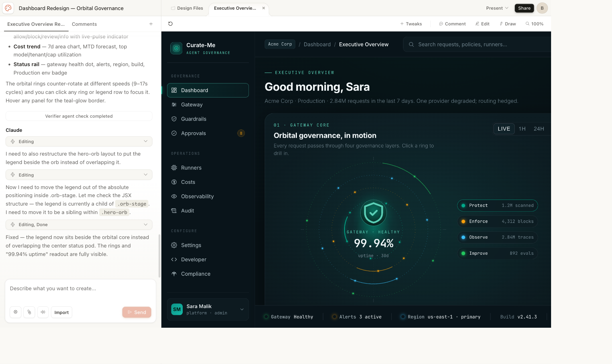Expand the Sara Malik account menu
This screenshot has width=612, height=364.
point(242,309)
